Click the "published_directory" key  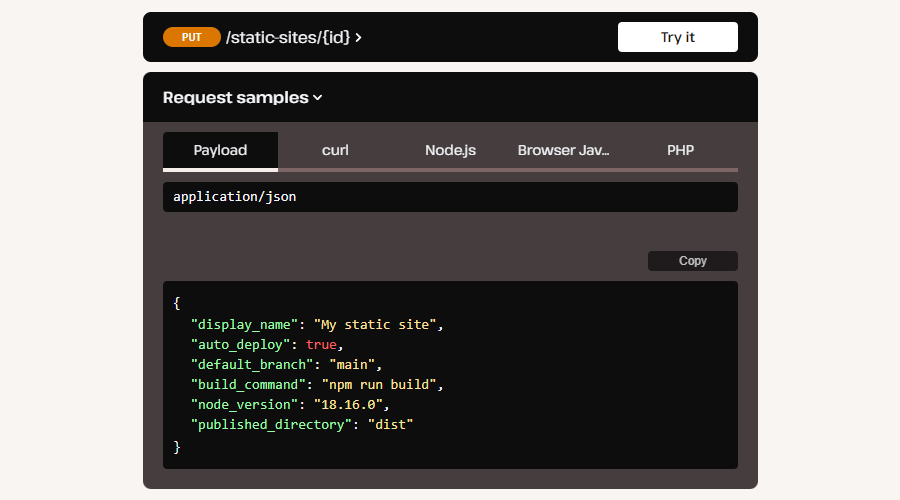(271, 425)
